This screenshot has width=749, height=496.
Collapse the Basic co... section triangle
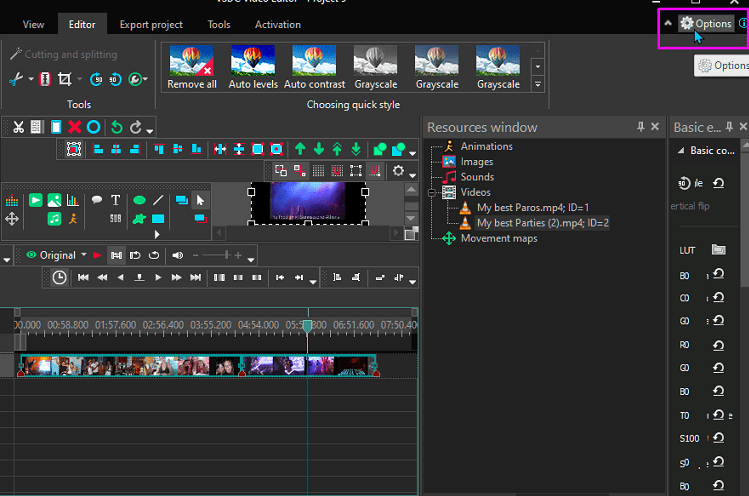[x=681, y=151]
